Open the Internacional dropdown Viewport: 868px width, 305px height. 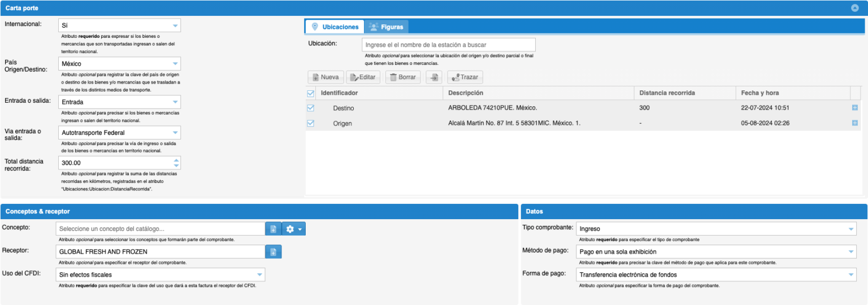176,25
